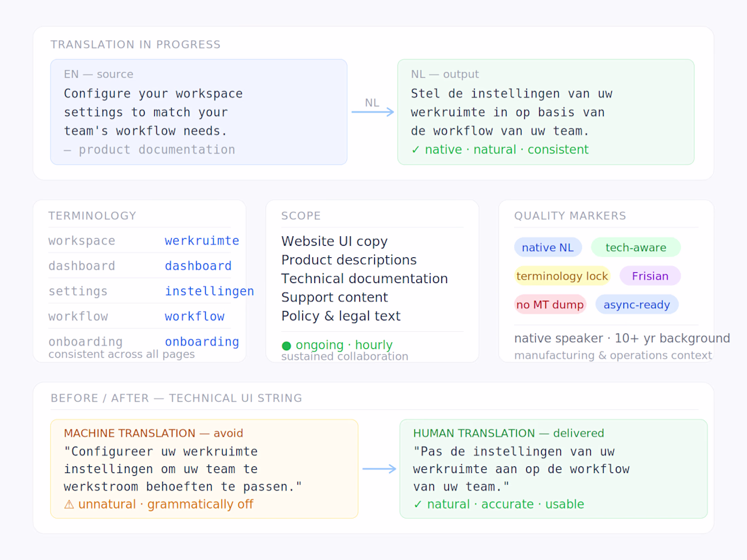This screenshot has width=747, height=560.
Task: Click 'manufacturing & operations context' text
Action: point(613,356)
